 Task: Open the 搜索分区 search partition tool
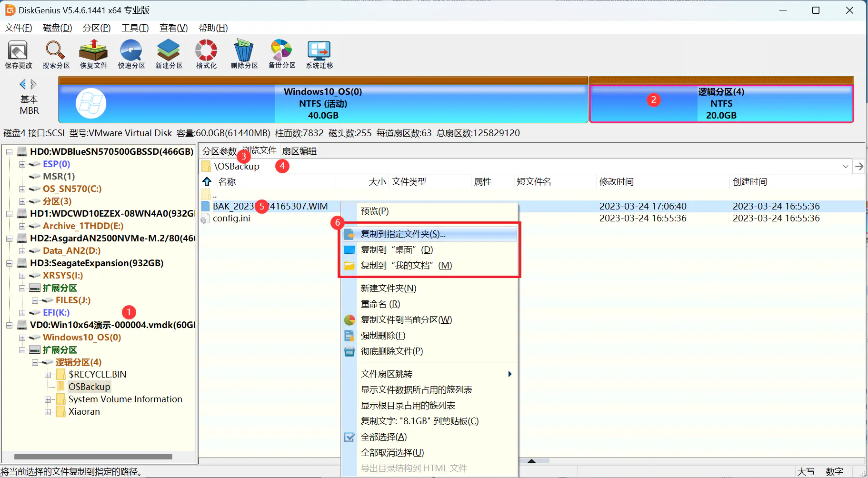56,54
